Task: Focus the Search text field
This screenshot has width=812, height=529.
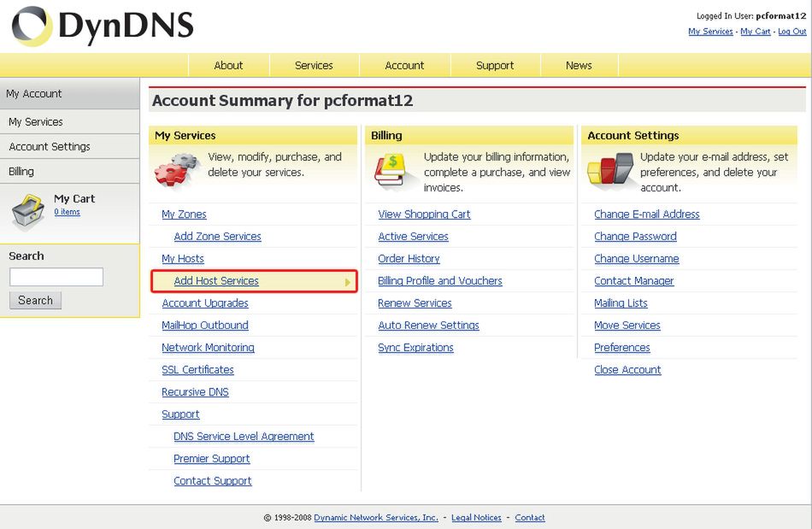Action: click(x=56, y=277)
